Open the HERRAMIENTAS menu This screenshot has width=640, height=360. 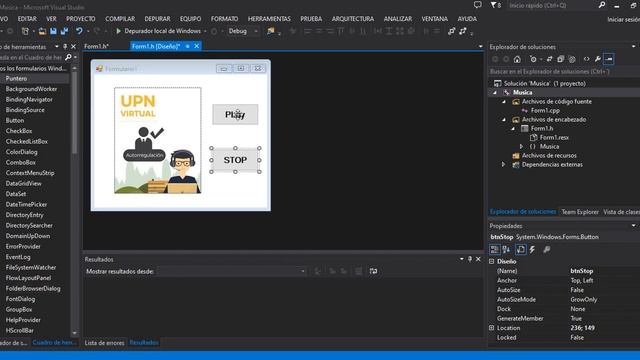coord(269,19)
